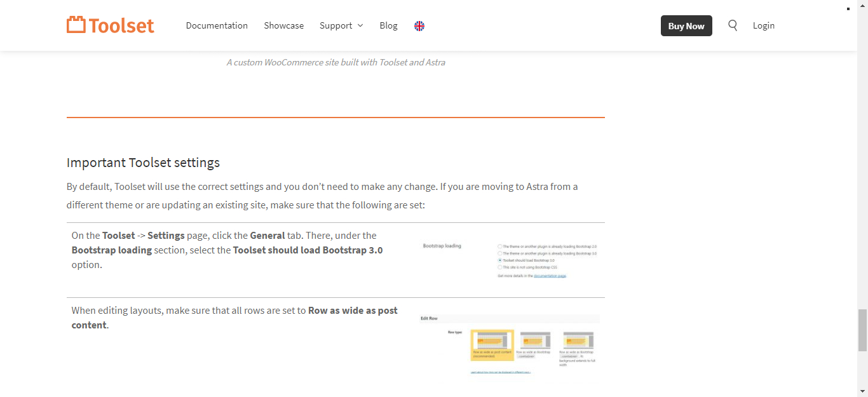This screenshot has width=868, height=397.
Task: Click the page scrollbar thumb
Action: (862, 330)
